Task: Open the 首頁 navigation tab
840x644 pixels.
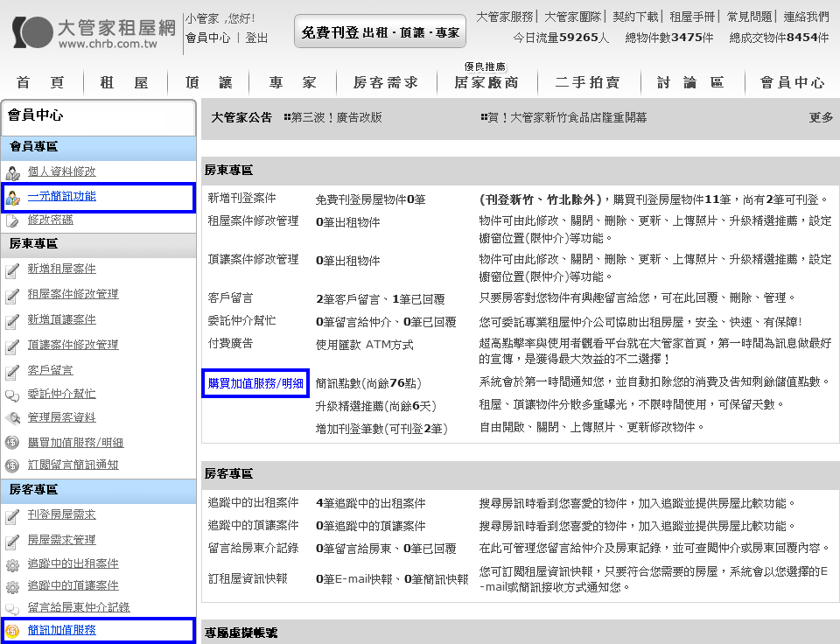Action: pos(40,82)
